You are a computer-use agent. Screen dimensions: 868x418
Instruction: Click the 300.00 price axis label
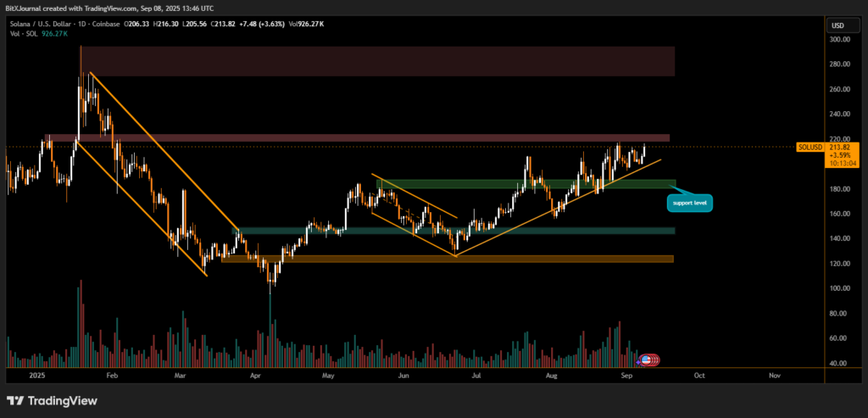(840, 39)
